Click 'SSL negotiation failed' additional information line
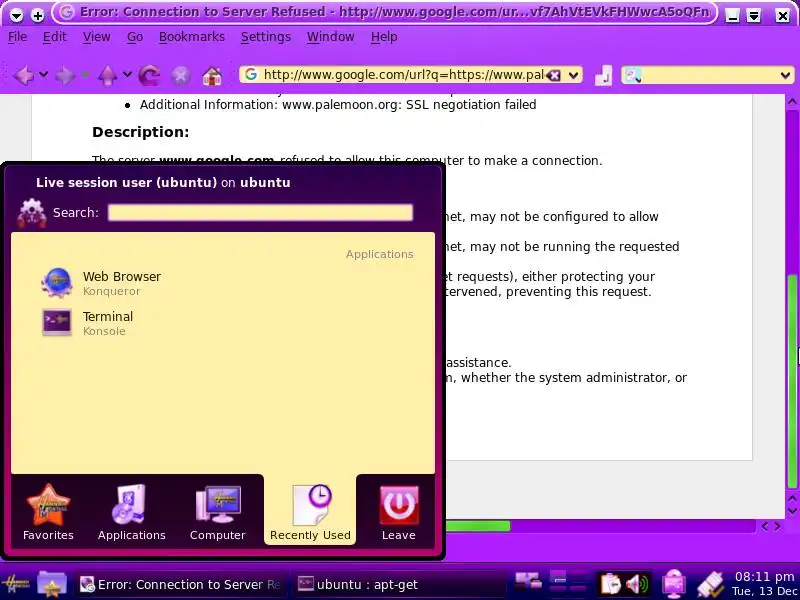The image size is (800, 600). [x=338, y=105]
